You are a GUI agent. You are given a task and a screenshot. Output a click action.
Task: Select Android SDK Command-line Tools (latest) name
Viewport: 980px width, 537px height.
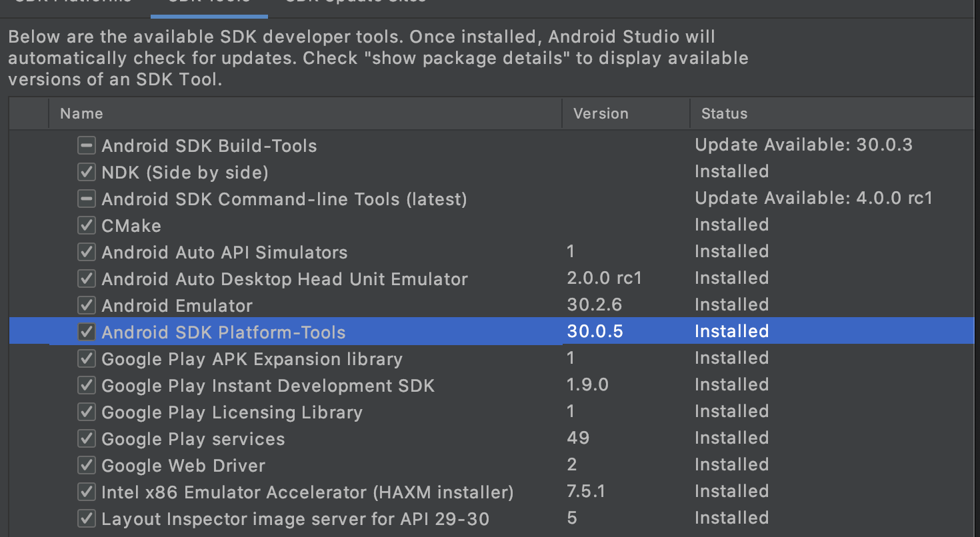284,199
